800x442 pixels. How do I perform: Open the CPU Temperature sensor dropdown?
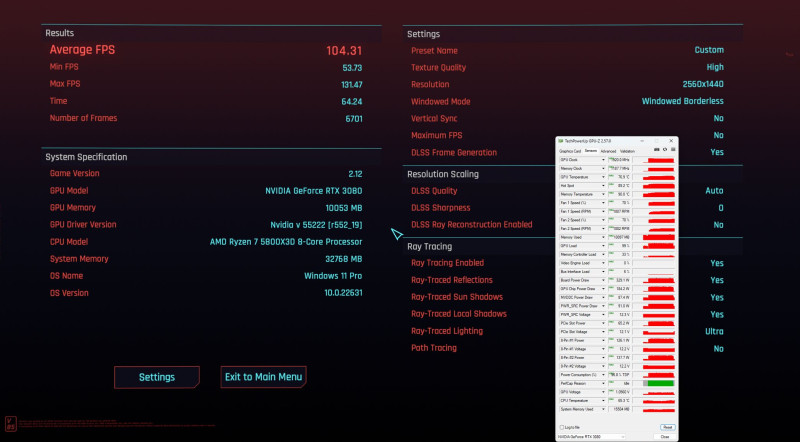pos(603,401)
